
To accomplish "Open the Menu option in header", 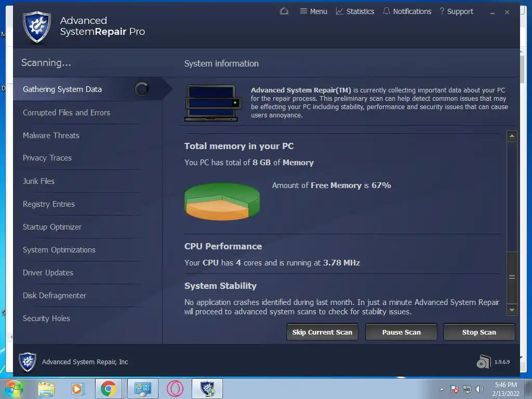I will point(313,11).
